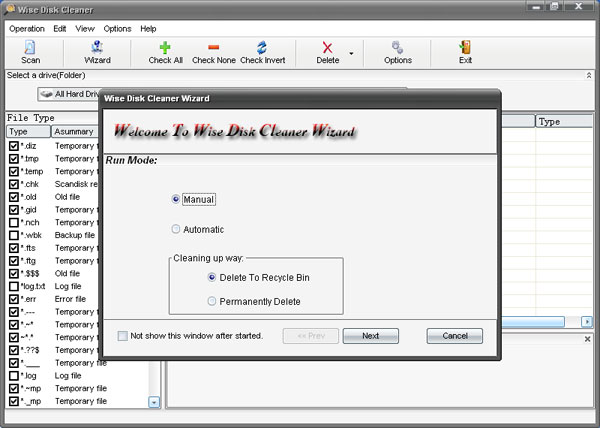This screenshot has height=428, width=600.
Task: Click the red Delete X icon
Action: coord(327,48)
